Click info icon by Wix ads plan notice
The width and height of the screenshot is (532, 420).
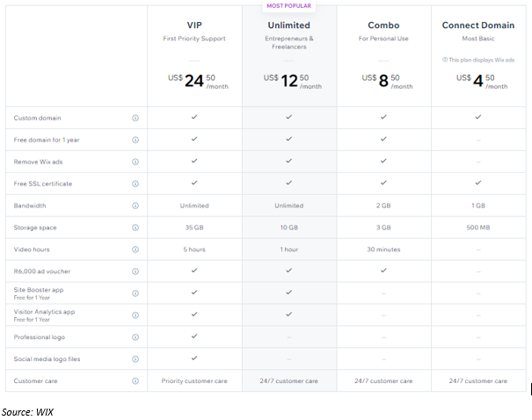coord(444,60)
